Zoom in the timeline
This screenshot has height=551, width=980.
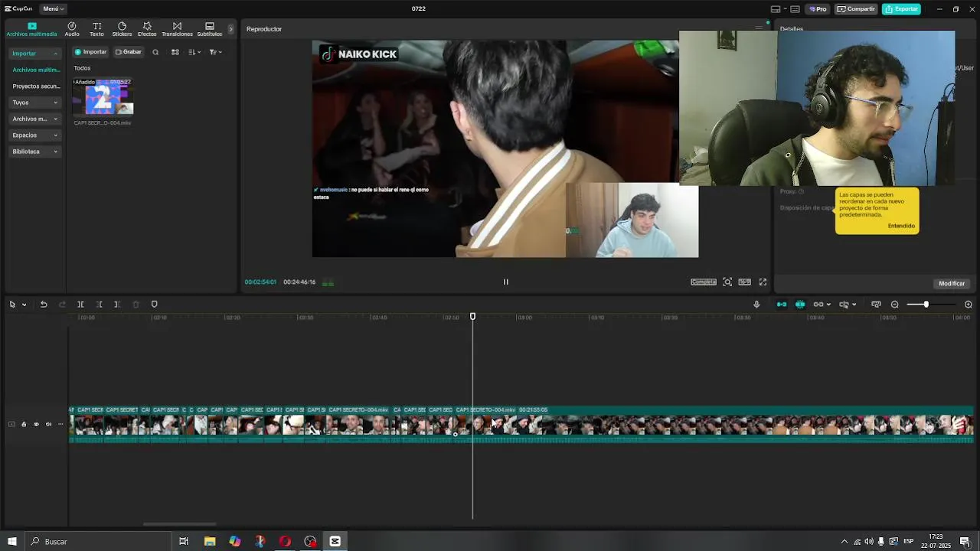pyautogui.click(x=969, y=305)
